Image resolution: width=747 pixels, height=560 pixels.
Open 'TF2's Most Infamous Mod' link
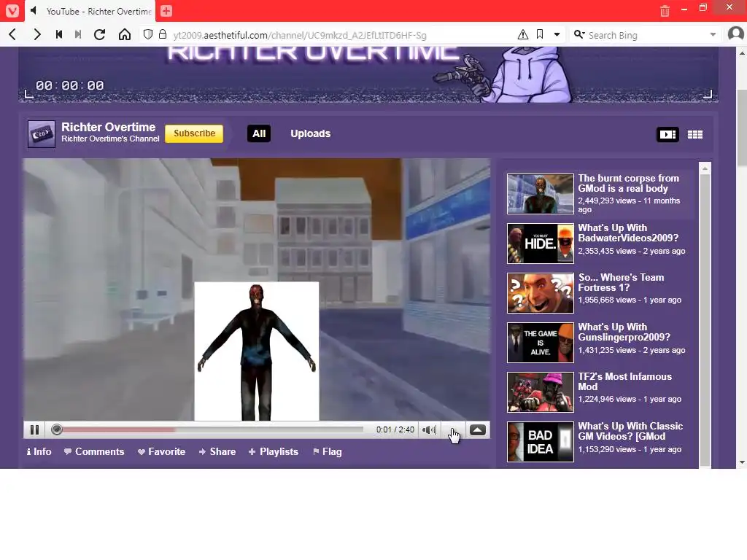[x=624, y=381]
